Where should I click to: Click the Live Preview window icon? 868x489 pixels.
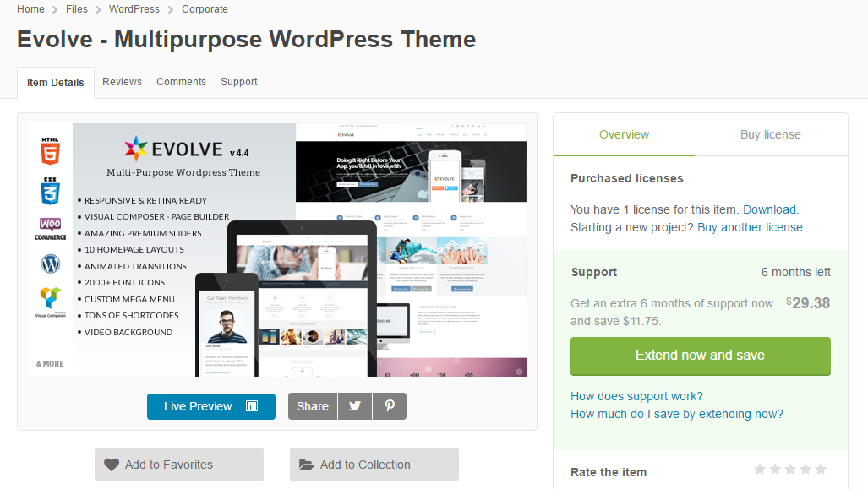point(252,406)
